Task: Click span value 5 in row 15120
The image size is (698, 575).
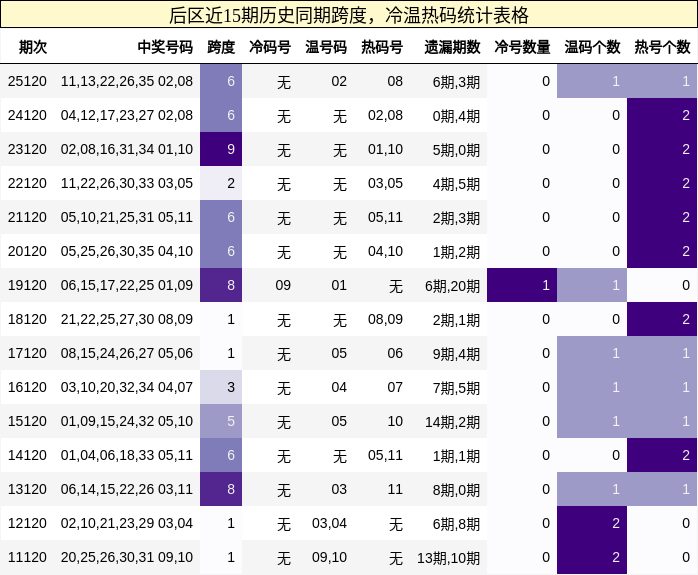Action: (x=221, y=421)
